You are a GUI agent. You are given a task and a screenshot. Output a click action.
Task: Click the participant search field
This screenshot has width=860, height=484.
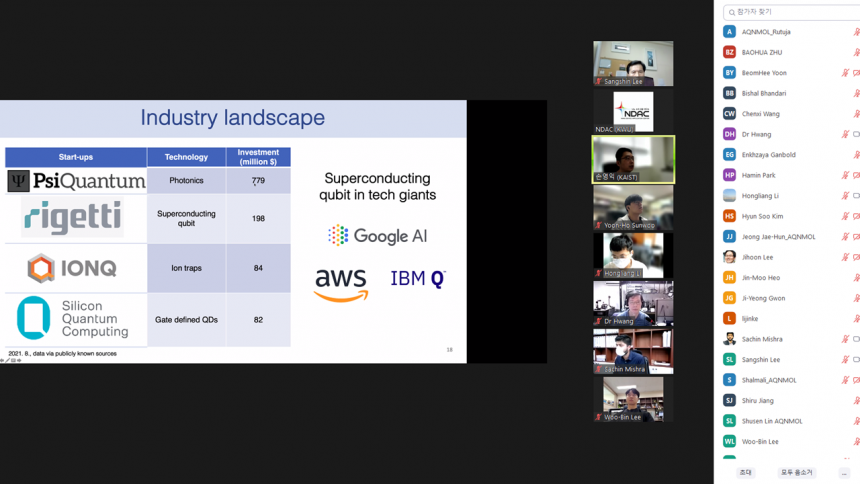[x=791, y=12]
